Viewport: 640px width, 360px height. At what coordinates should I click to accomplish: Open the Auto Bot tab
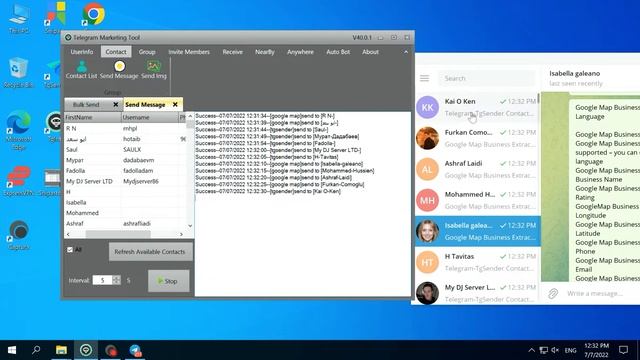click(338, 52)
